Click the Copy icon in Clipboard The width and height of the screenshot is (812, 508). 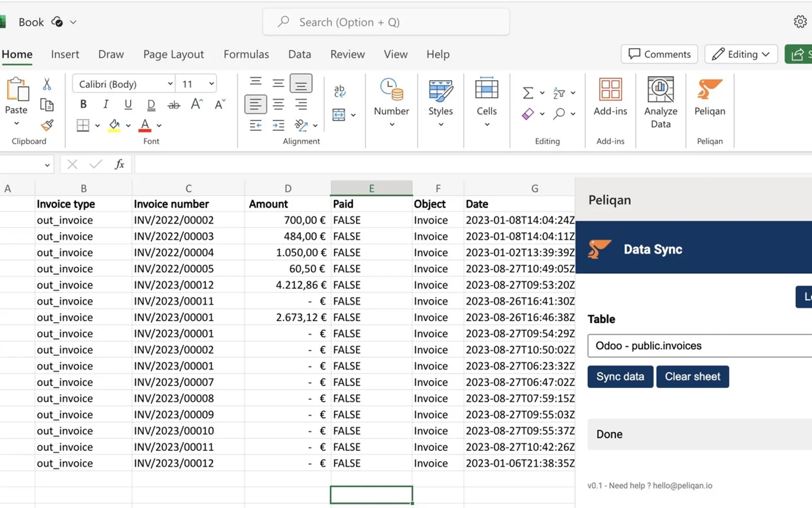point(47,105)
